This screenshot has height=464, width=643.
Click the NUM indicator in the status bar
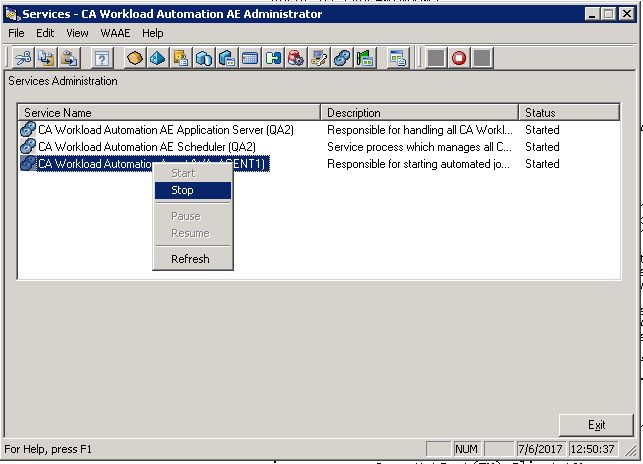pyautogui.click(x=466, y=449)
